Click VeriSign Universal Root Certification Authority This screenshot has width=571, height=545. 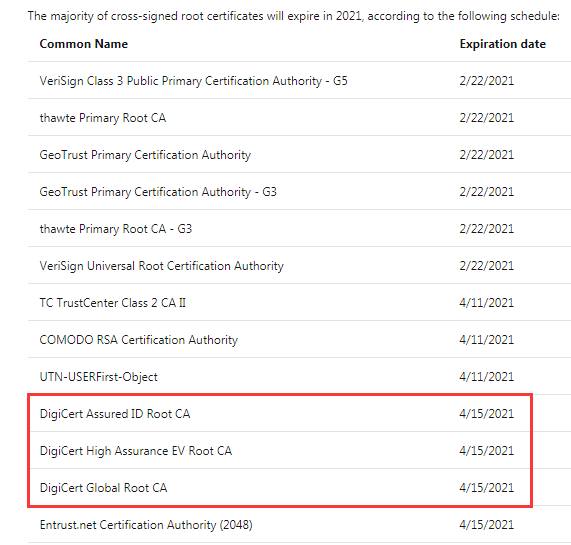(x=161, y=266)
